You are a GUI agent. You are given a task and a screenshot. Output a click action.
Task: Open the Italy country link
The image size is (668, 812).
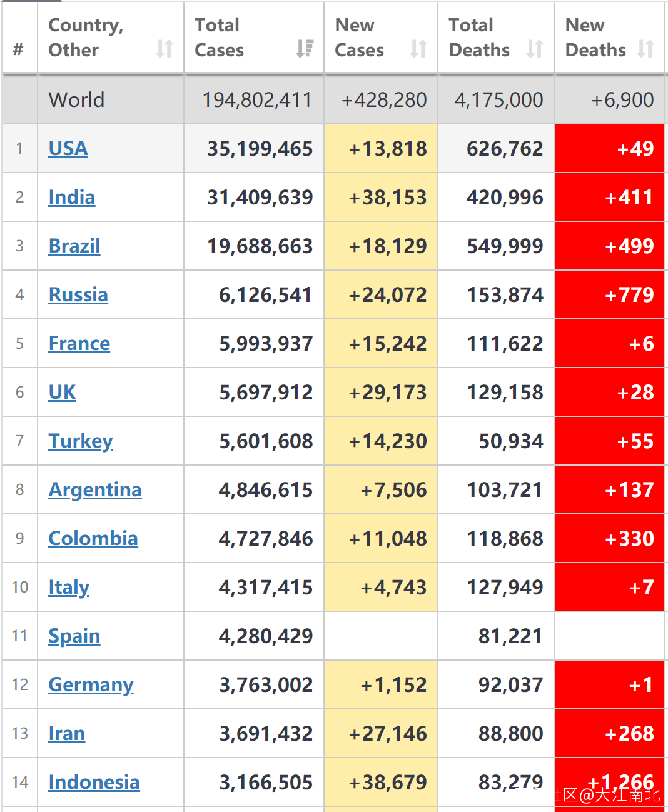69,587
